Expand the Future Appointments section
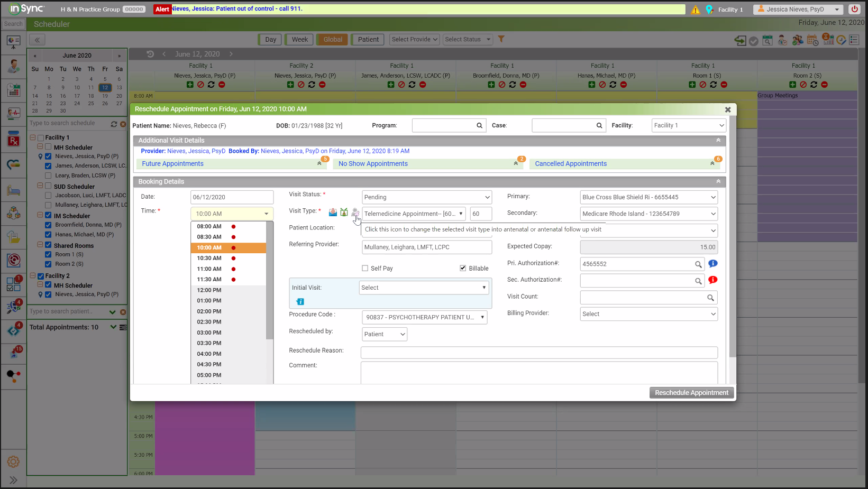This screenshot has width=868, height=489. [x=319, y=164]
